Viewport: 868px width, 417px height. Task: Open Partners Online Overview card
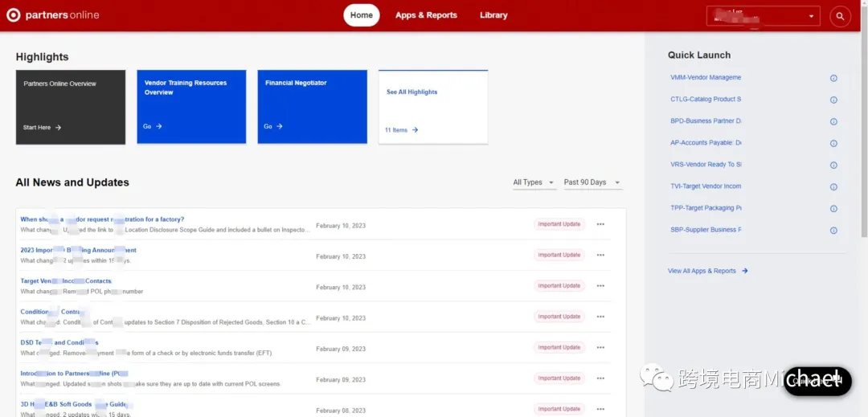tap(71, 108)
